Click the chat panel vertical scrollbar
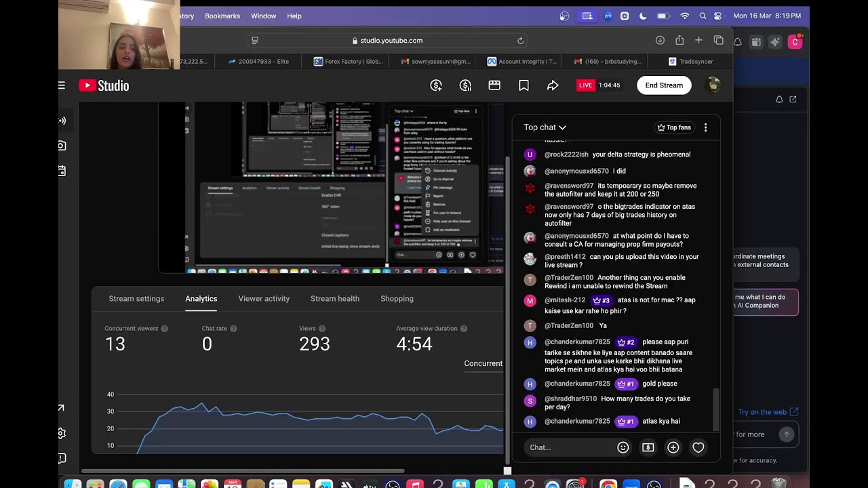This screenshot has height=488, width=868. point(716,409)
